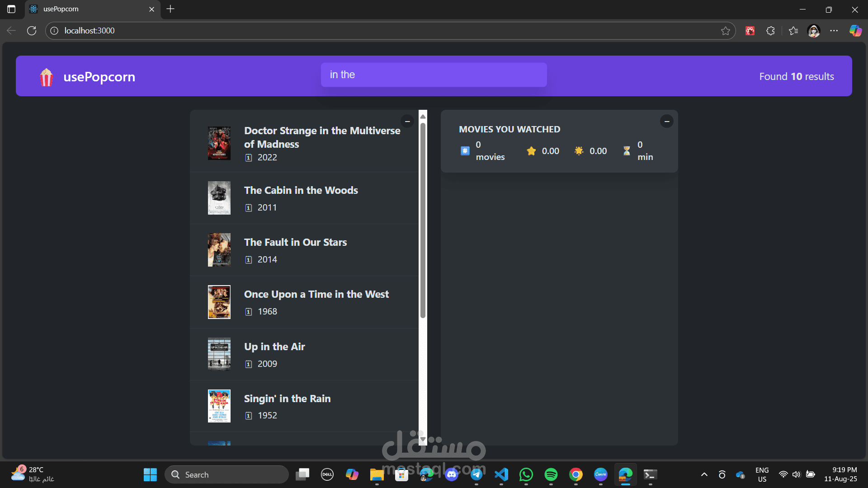This screenshot has width=868, height=488.
Task: Reload the localhost page
Action: coord(32,31)
